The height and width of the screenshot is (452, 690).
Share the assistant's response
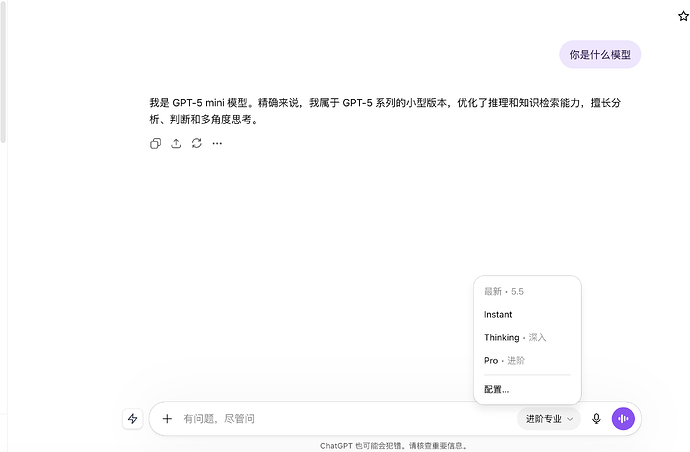pyautogui.click(x=176, y=143)
